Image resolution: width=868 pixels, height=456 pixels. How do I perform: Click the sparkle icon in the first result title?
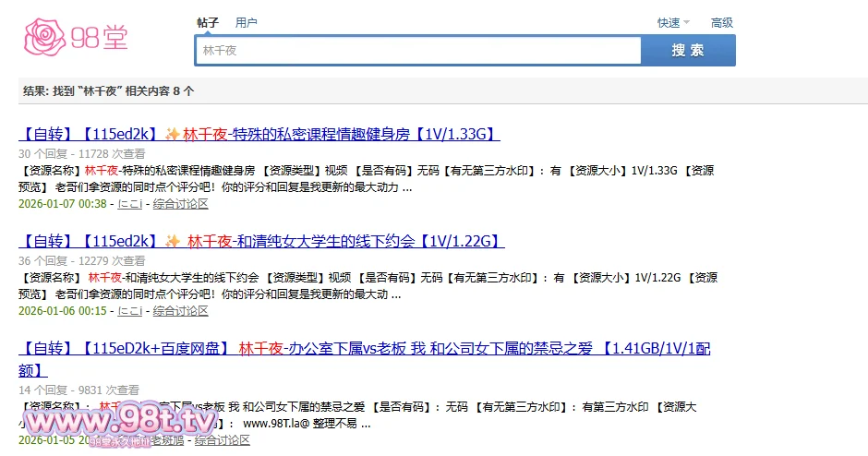pos(172,135)
